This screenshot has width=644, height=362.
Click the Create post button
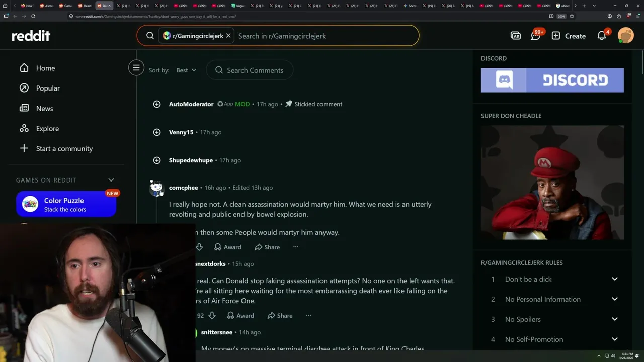[569, 36]
